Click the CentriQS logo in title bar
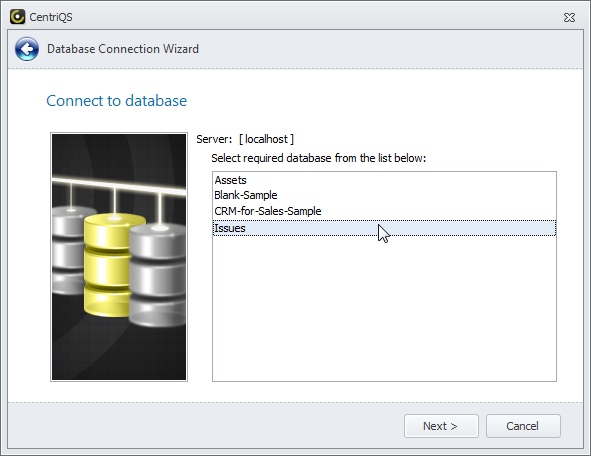This screenshot has height=456, width=591. click(x=17, y=17)
